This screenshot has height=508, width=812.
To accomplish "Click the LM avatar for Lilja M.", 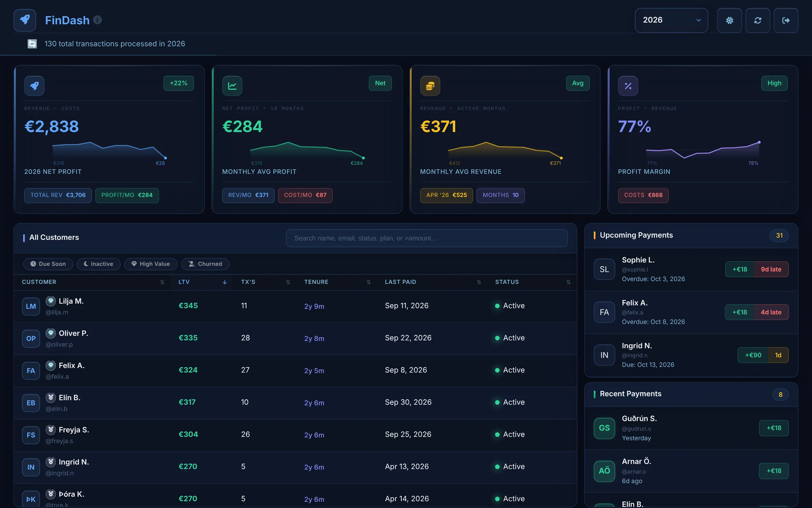I will pos(31,306).
